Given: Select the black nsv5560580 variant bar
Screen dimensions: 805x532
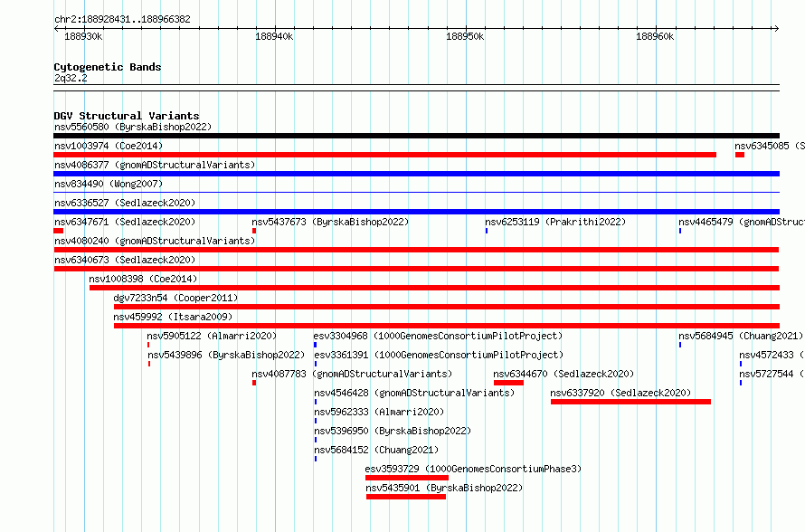Looking at the screenshot, I should [x=416, y=136].
